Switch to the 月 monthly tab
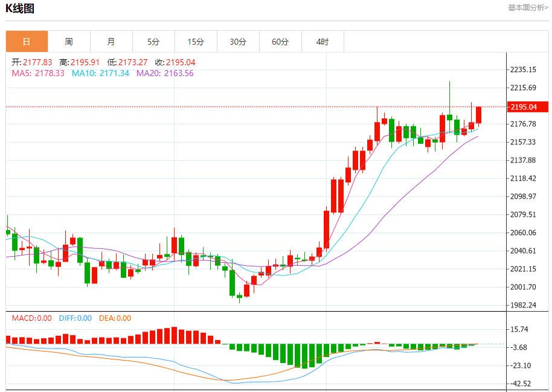This screenshot has height=392, width=552. [x=111, y=42]
